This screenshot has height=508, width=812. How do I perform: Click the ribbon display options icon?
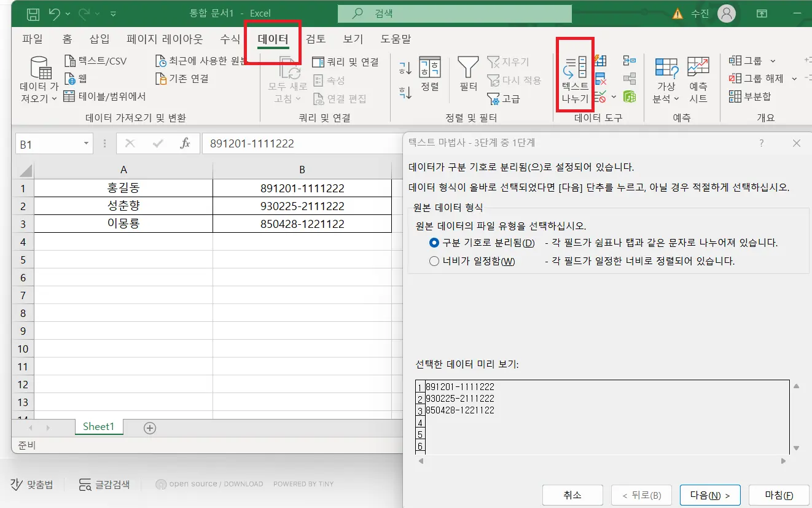762,13
